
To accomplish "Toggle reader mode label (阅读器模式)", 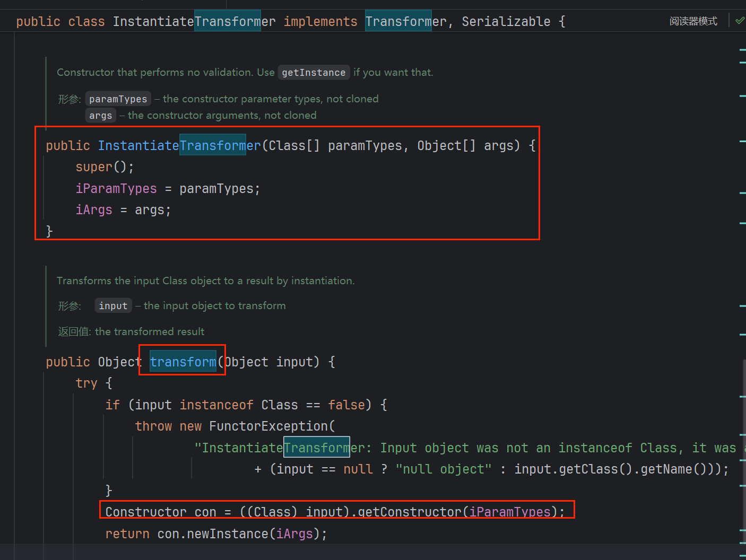I will [693, 21].
